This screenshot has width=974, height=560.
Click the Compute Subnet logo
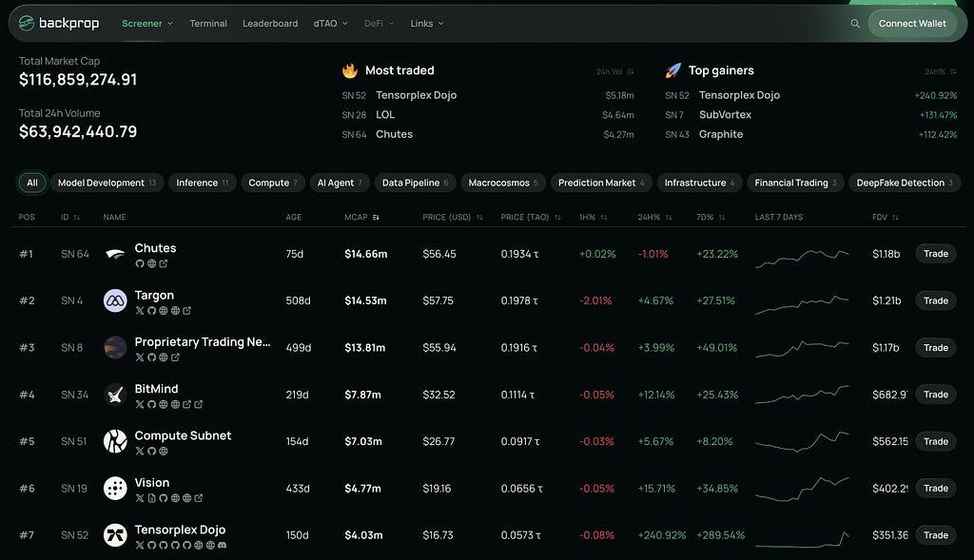(x=115, y=441)
